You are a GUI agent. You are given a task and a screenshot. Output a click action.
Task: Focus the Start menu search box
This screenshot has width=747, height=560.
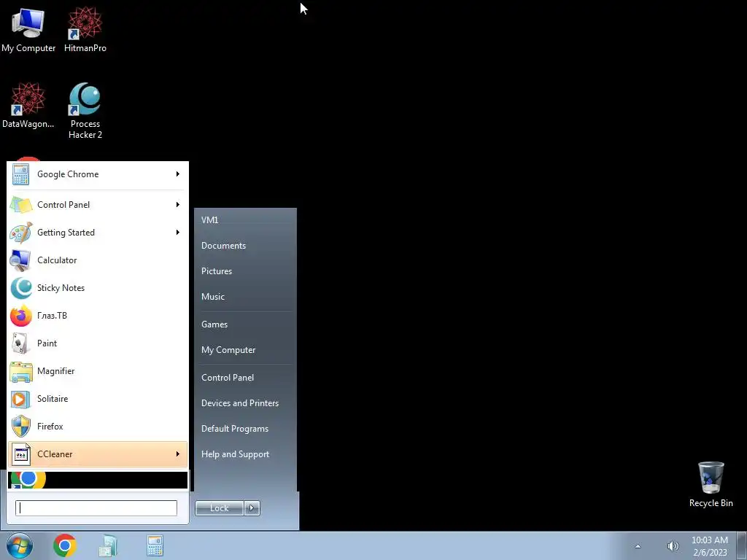click(96, 508)
